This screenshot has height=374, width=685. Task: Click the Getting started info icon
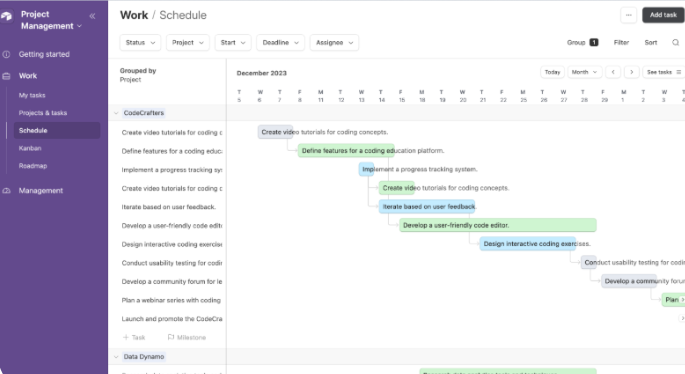(6, 55)
